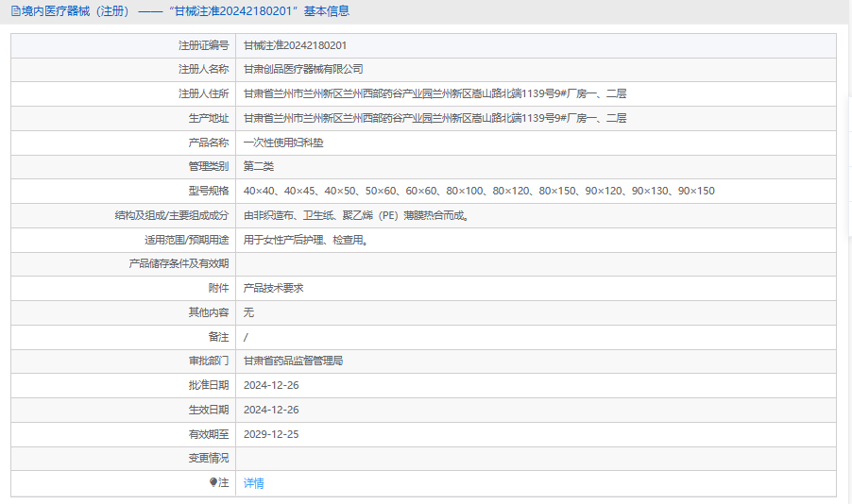Image resolution: width=852 pixels, height=504 pixels.
Task: Select the page title 境内医疗器械（注册）基本信息
Action: [180, 11]
